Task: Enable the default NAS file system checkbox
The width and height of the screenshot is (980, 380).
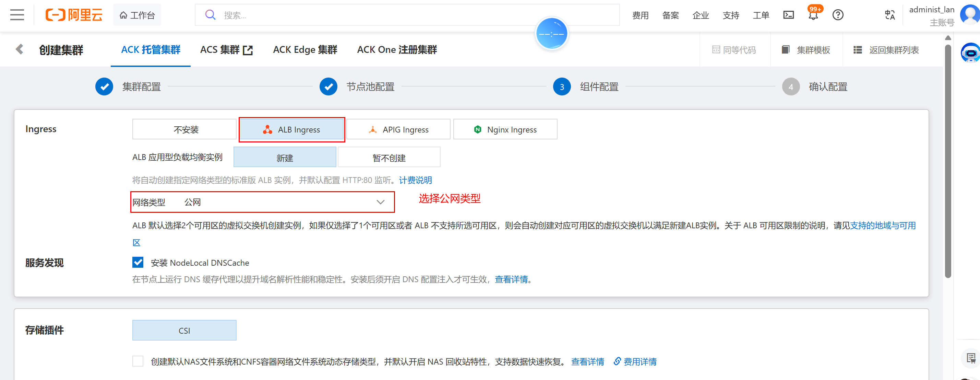Action: 138,361
